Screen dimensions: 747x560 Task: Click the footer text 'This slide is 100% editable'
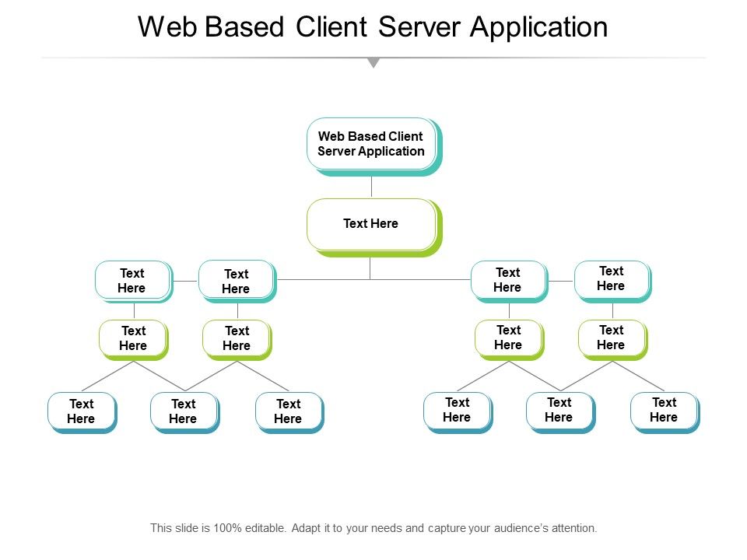218,528
